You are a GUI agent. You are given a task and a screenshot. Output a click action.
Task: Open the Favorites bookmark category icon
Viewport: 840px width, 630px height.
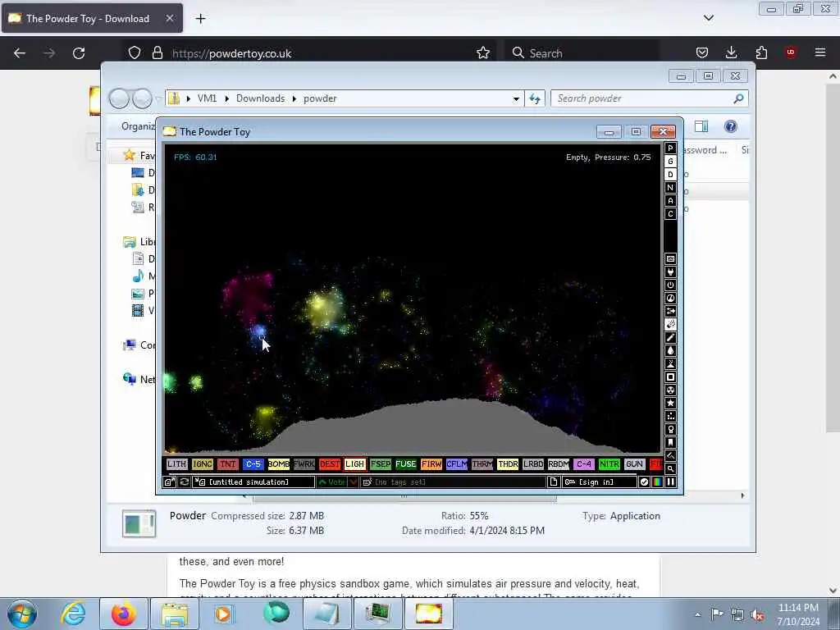click(x=670, y=442)
